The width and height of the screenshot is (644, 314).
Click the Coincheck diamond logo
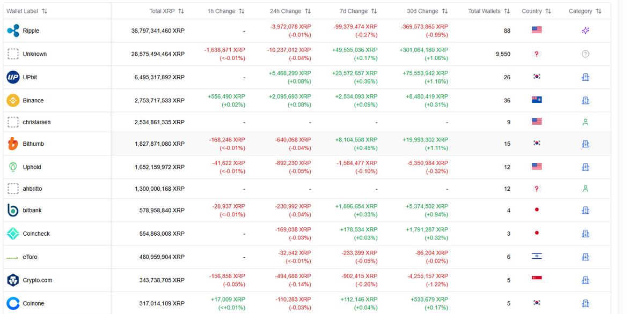click(x=12, y=233)
